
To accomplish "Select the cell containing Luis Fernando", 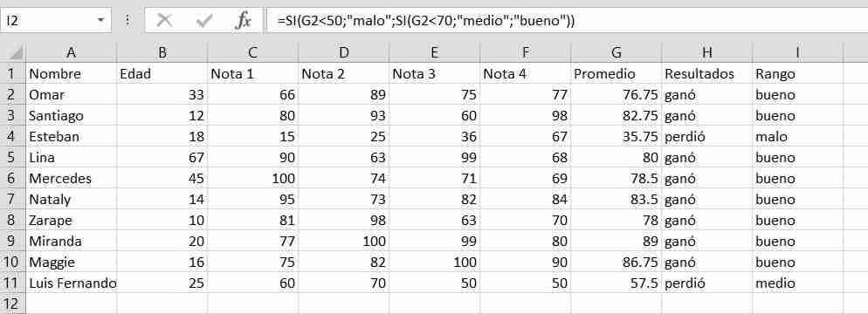I will 71,283.
